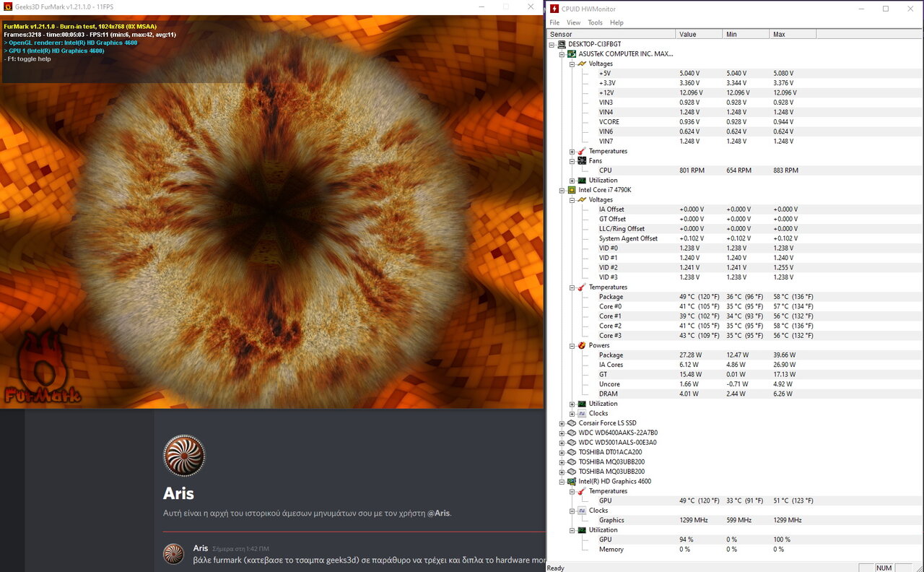Collapse the motherboard Voltages section
The height and width of the screenshot is (572, 924).
(x=572, y=64)
